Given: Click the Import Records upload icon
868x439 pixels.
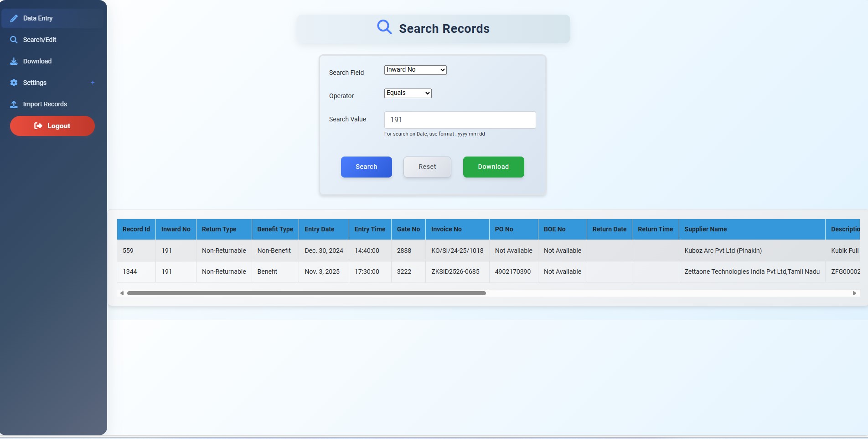Looking at the screenshot, I should (14, 104).
